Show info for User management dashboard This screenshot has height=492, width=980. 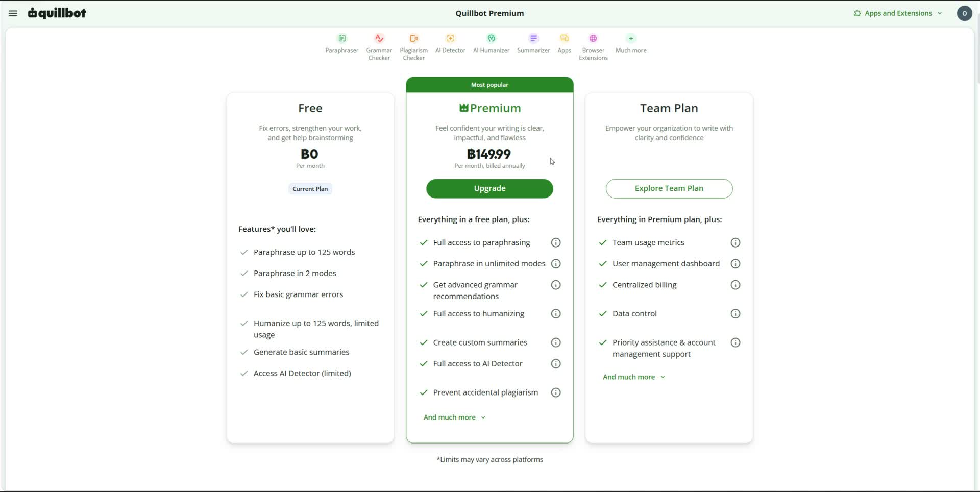tap(736, 264)
